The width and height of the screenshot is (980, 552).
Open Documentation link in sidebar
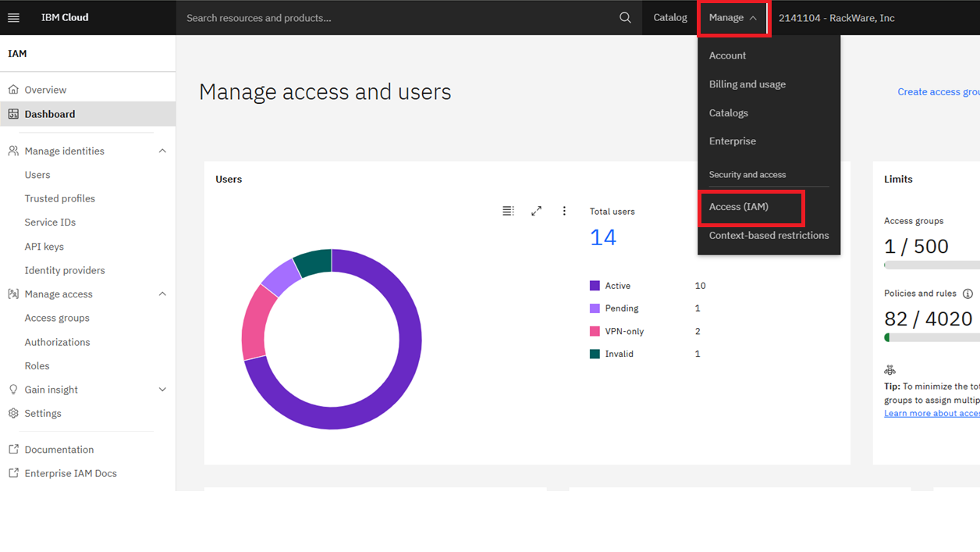pos(59,450)
